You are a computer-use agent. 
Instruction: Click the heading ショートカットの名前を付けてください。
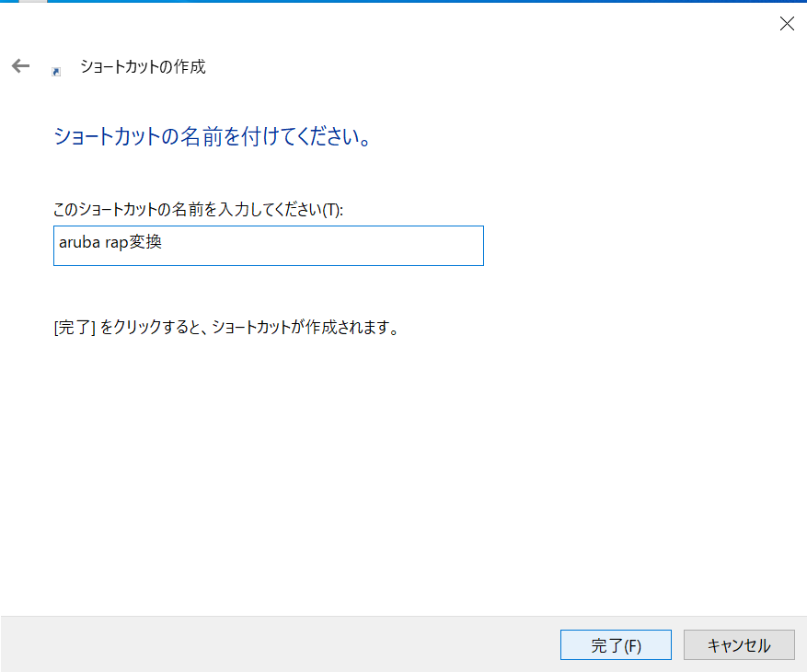coord(212,136)
